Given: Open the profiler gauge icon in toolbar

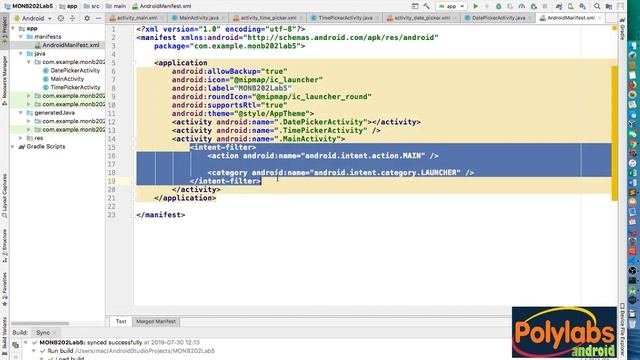Looking at the screenshot, I should 522,6.
